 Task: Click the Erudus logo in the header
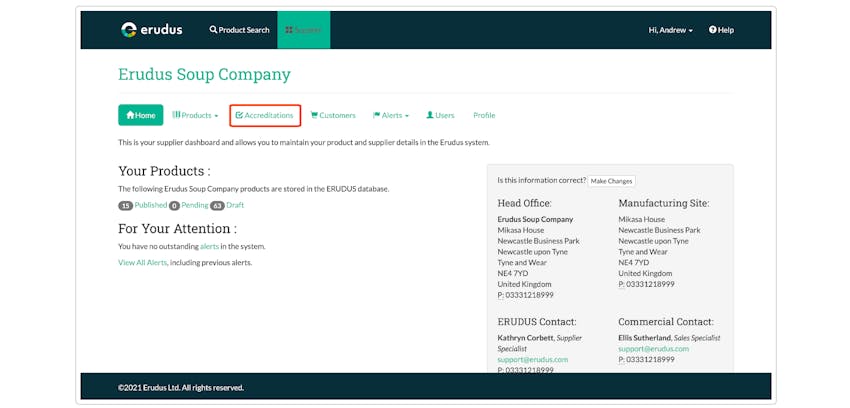(x=152, y=30)
